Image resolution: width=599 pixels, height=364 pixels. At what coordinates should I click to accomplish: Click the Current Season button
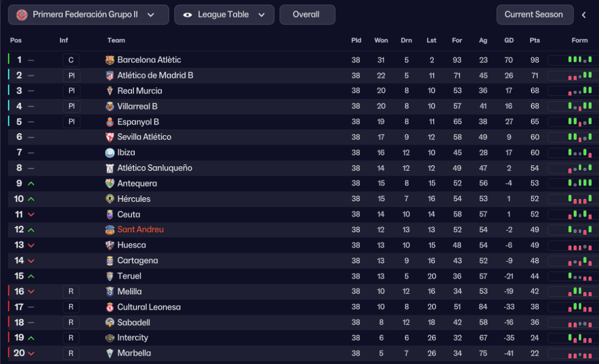533,15
